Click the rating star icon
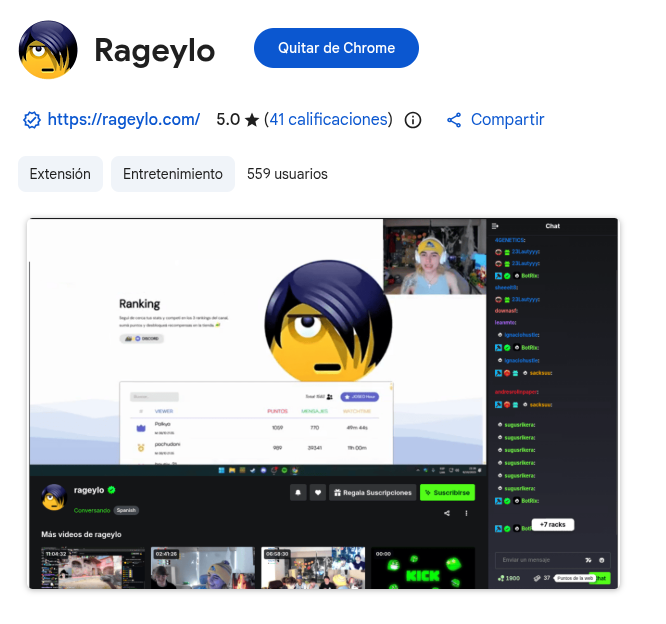This screenshot has height=624, width=666. point(252,120)
